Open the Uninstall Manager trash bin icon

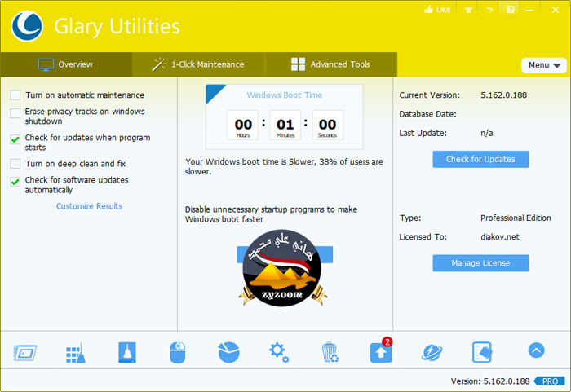click(x=330, y=352)
